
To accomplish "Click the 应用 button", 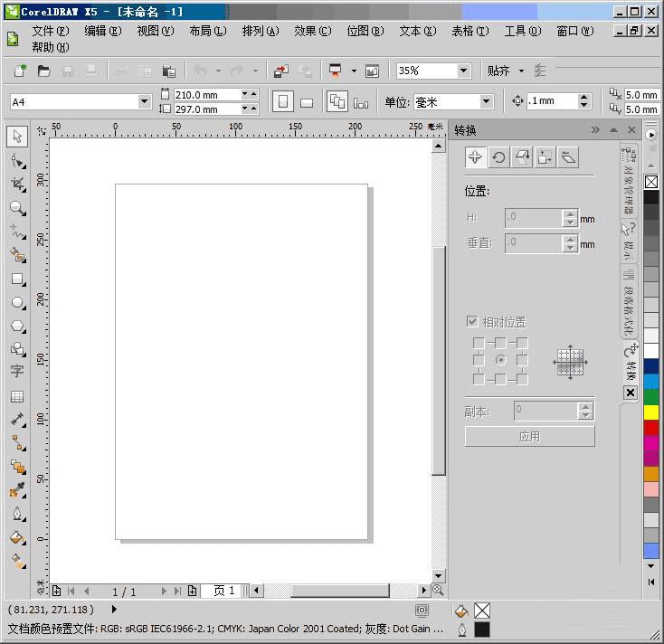I will click(x=529, y=436).
